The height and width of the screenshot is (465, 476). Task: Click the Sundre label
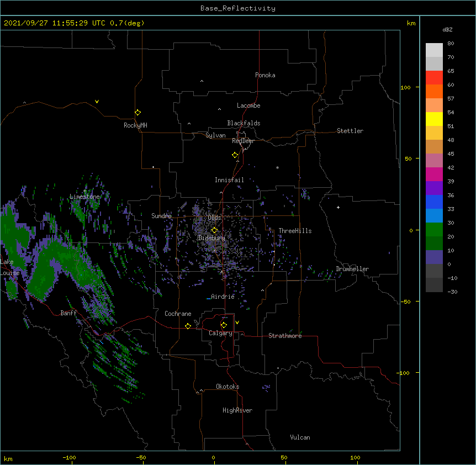161,216
